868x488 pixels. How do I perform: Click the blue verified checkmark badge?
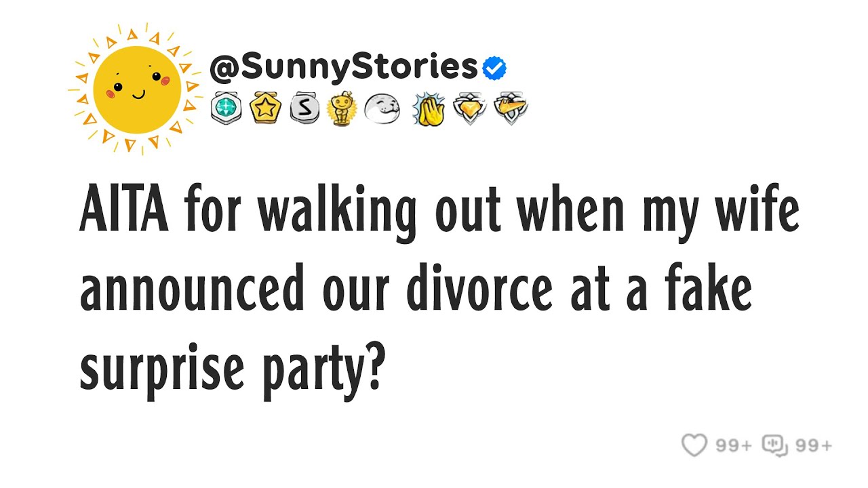[x=494, y=68]
